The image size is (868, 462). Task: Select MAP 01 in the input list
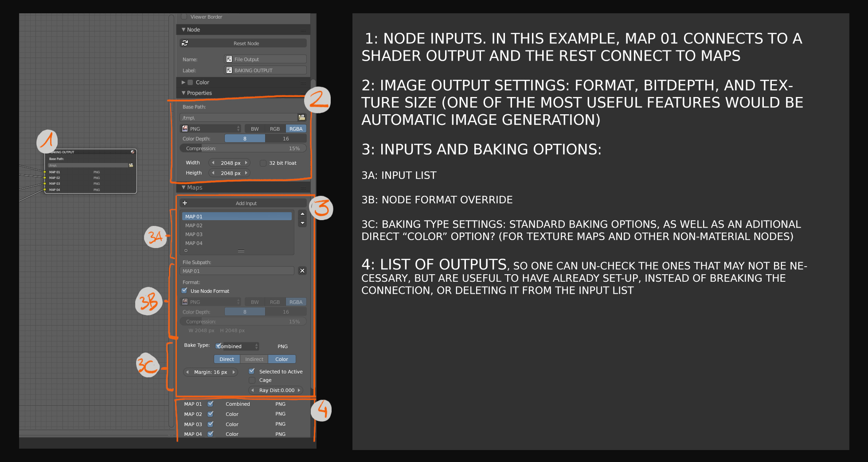237,216
